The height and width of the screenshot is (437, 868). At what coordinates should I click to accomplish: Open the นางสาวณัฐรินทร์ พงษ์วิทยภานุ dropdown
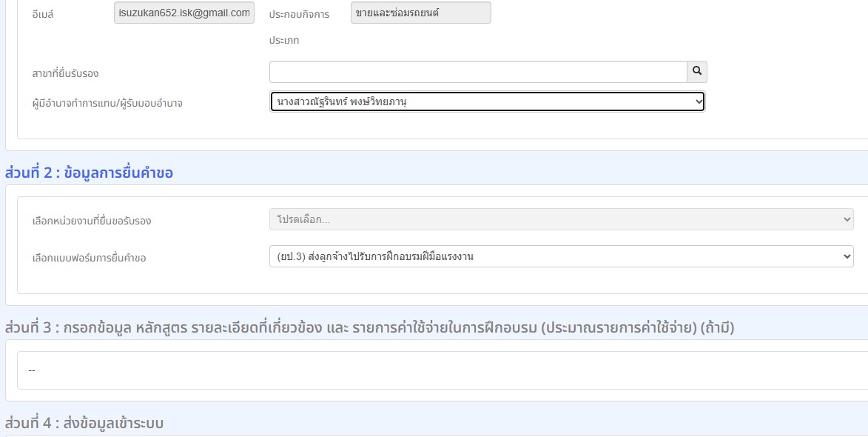tap(487, 102)
